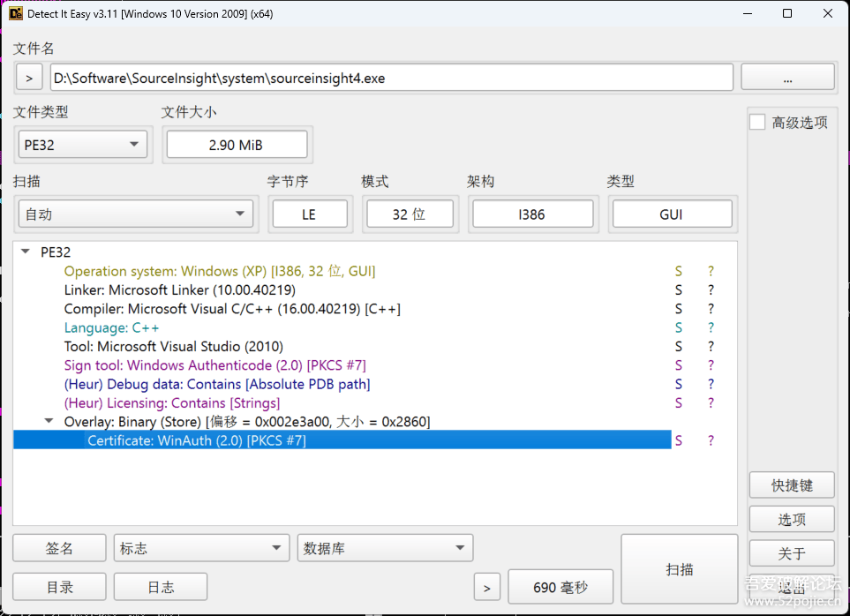
Task: Click the 2.90 MiB file size button
Action: point(237,145)
